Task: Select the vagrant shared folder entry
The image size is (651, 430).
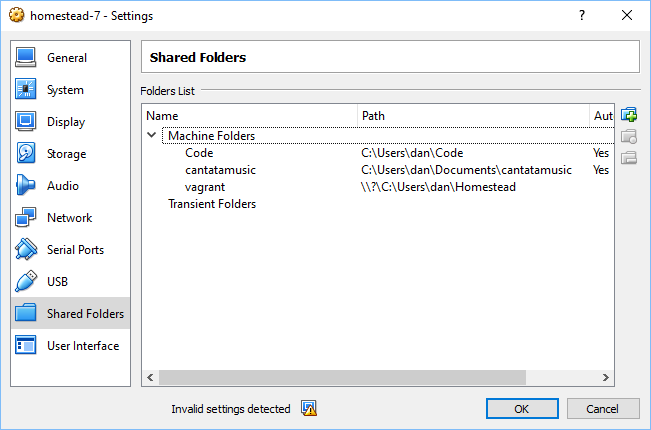Action: tap(206, 187)
